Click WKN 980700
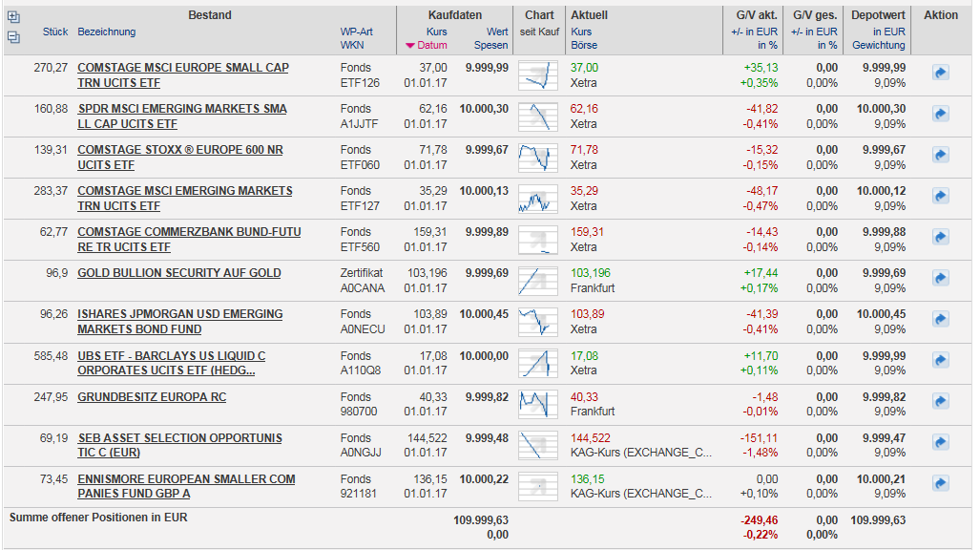The image size is (980, 550). point(359,412)
